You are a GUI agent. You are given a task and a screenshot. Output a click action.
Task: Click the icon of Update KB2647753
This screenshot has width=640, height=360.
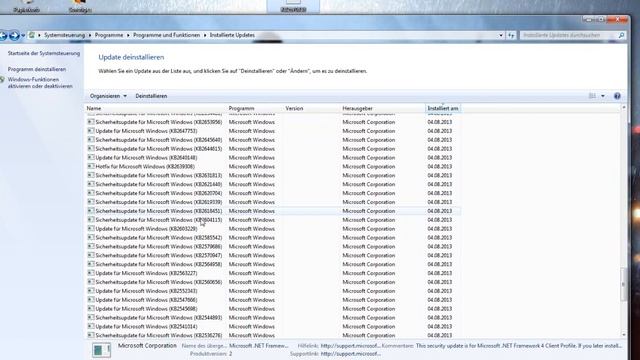(91, 131)
